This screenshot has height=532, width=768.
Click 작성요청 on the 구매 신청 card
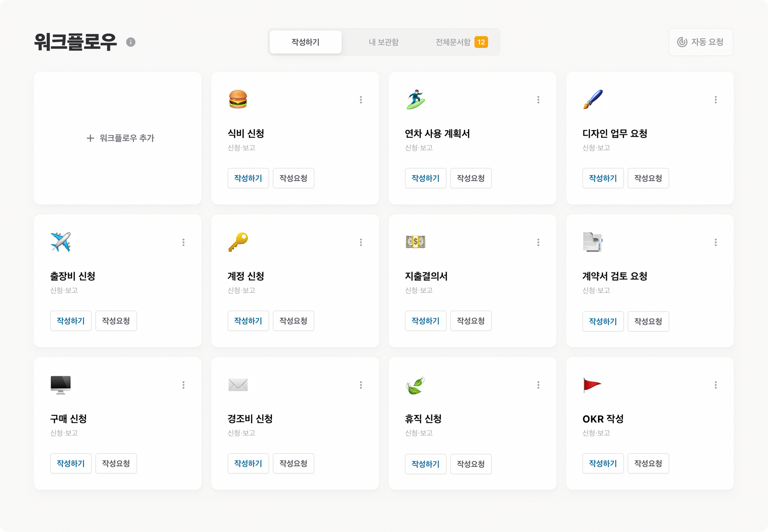(x=116, y=463)
